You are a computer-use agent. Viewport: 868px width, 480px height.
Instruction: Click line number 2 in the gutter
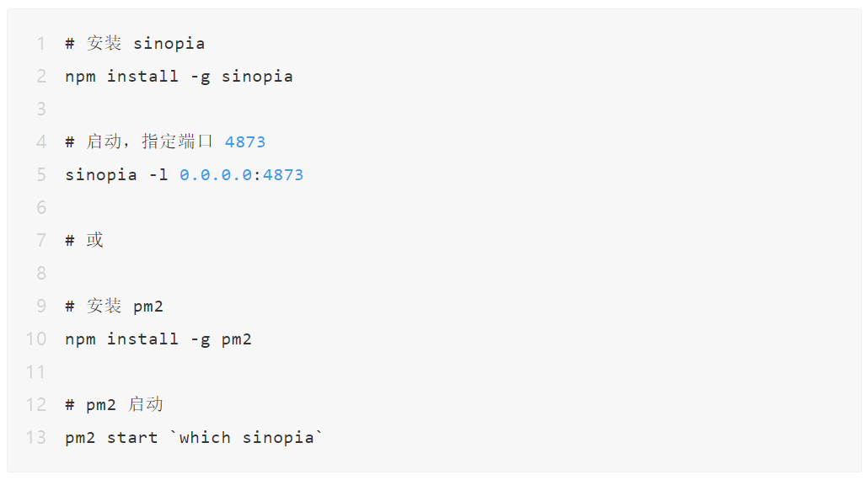click(x=40, y=76)
